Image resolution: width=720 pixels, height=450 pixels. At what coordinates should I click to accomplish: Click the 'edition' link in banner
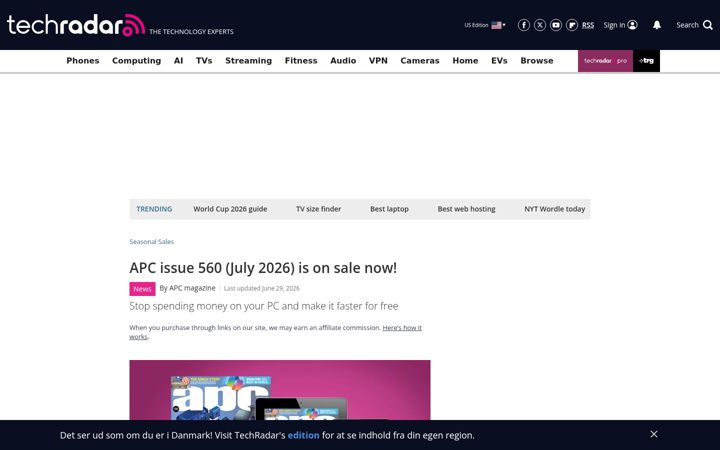click(x=304, y=435)
